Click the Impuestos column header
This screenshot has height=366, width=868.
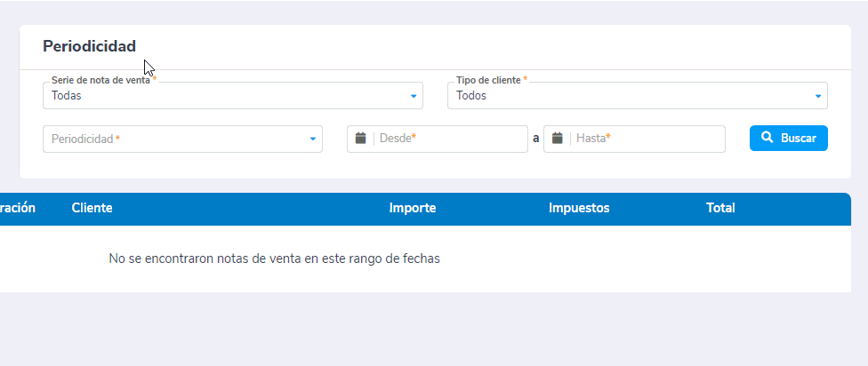[x=579, y=208]
